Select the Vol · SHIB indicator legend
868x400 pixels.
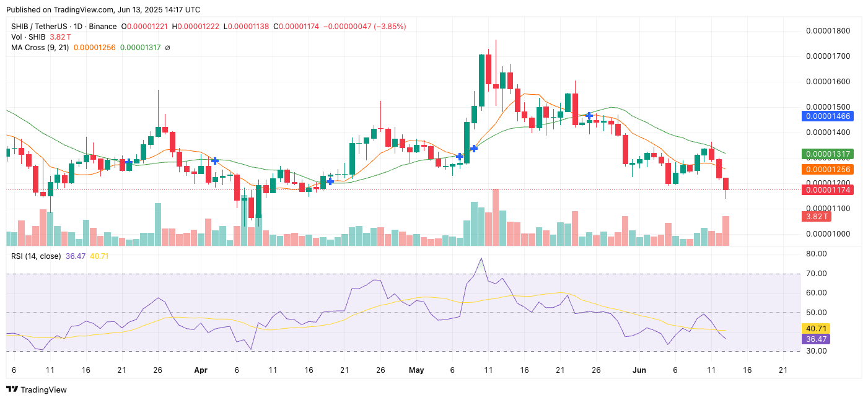point(28,37)
